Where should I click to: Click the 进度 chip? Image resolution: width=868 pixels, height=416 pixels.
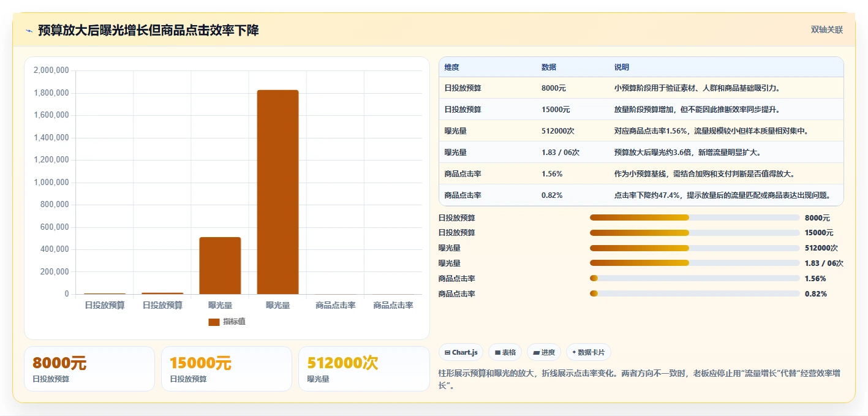click(x=544, y=352)
